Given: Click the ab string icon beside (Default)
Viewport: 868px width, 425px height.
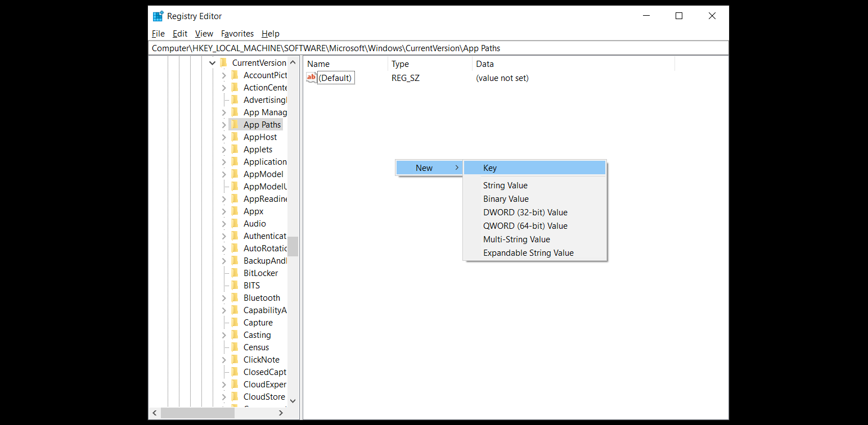Looking at the screenshot, I should click(x=312, y=78).
